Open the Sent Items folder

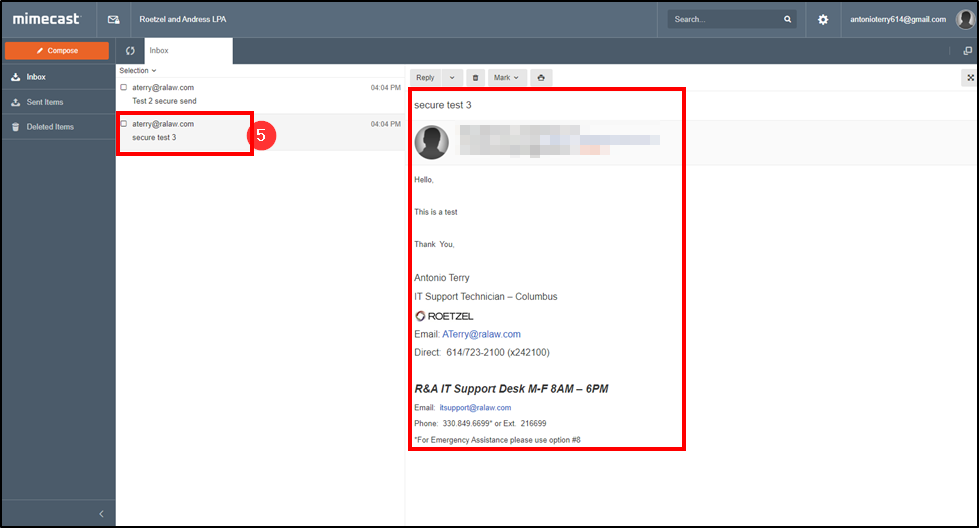pyautogui.click(x=58, y=102)
